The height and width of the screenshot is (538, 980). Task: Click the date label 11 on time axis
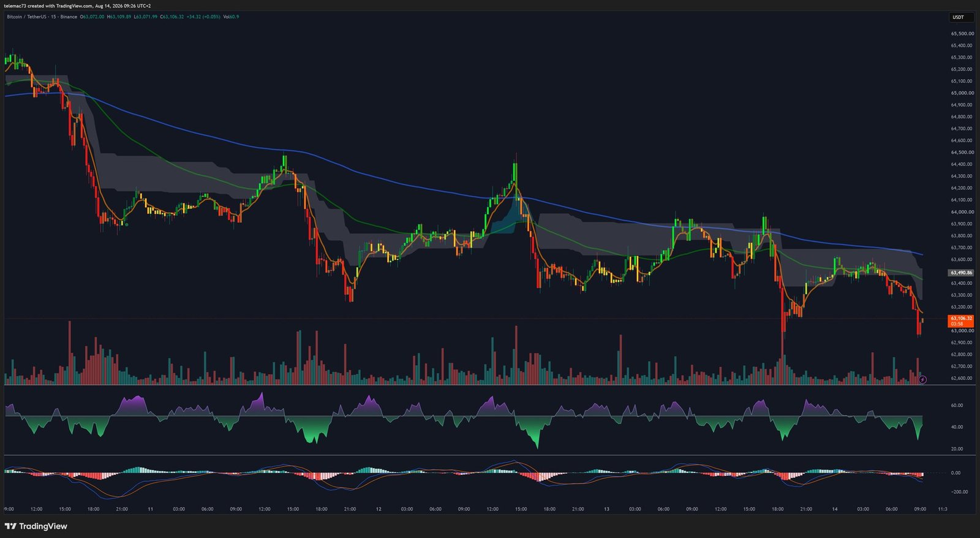tap(150, 509)
